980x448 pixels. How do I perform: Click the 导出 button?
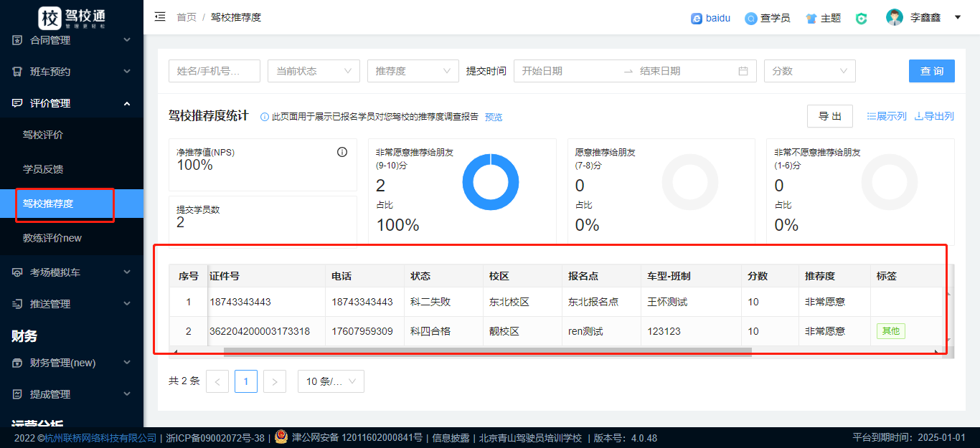tap(830, 116)
